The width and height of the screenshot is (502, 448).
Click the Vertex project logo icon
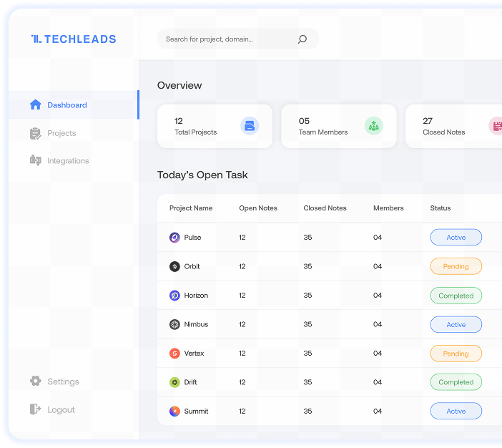click(174, 353)
